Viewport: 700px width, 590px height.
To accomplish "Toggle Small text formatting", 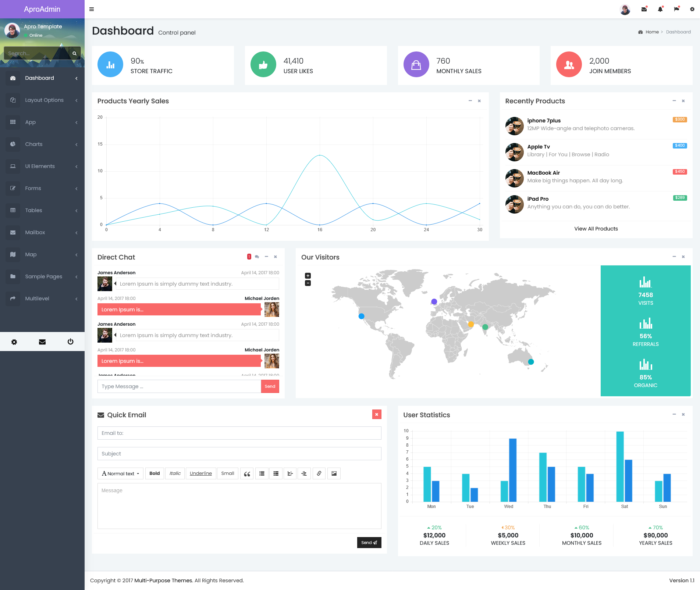I will pyautogui.click(x=228, y=473).
